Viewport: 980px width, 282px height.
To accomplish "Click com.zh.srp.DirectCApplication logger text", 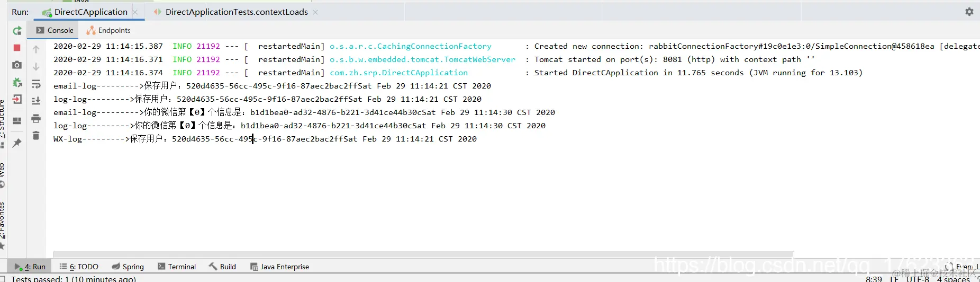I will tap(398, 73).
